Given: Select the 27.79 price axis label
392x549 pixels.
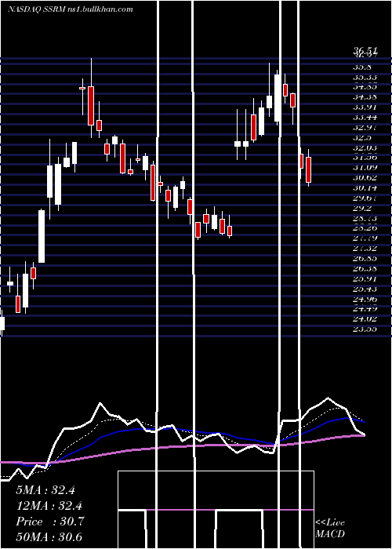Looking at the screenshot, I should click(x=365, y=238).
